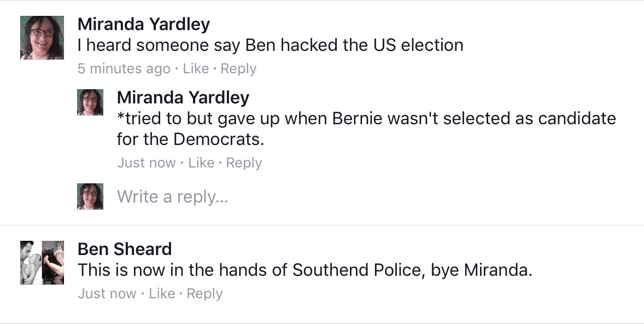Like the "Ben hacked the US election" comment
644x324 pixels.
(x=196, y=69)
